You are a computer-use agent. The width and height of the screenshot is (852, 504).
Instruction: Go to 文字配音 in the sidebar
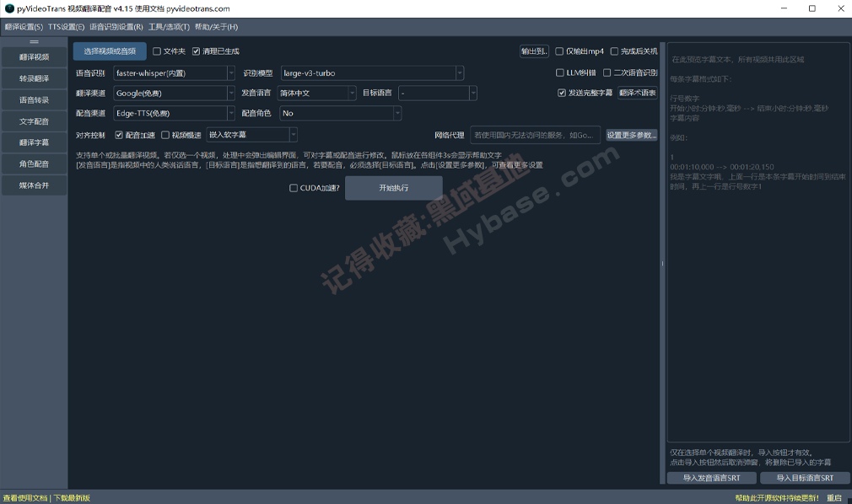point(35,121)
